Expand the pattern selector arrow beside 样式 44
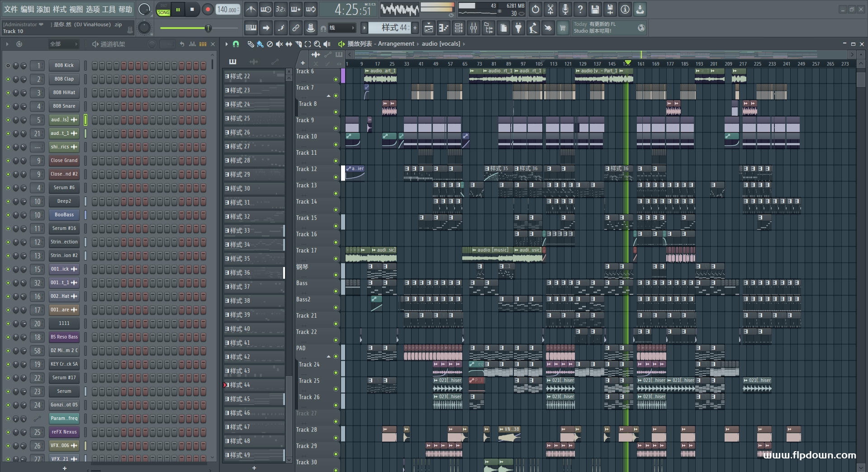Viewport: 868px width, 472px height. click(x=364, y=28)
